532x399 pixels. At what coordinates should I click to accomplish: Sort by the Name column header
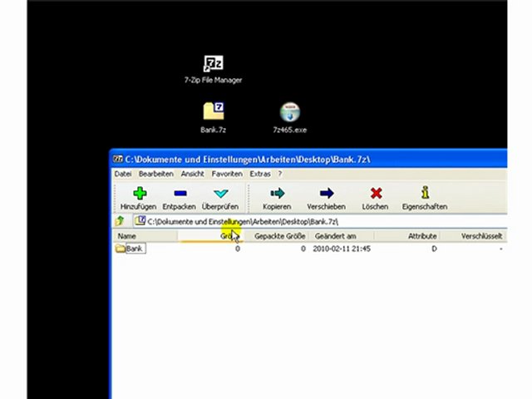(x=127, y=236)
